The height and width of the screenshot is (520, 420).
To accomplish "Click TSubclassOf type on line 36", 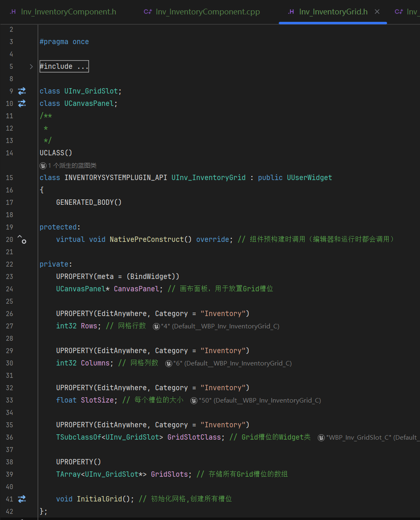I will [x=79, y=437].
